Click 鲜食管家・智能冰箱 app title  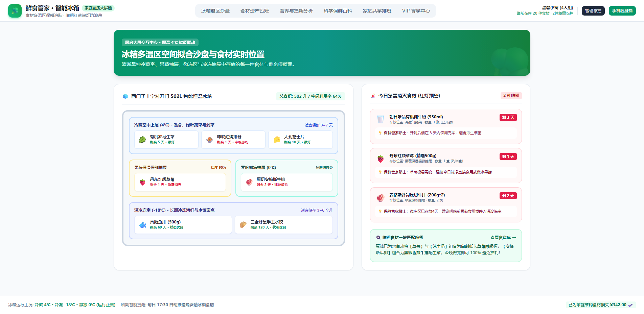(52, 8)
